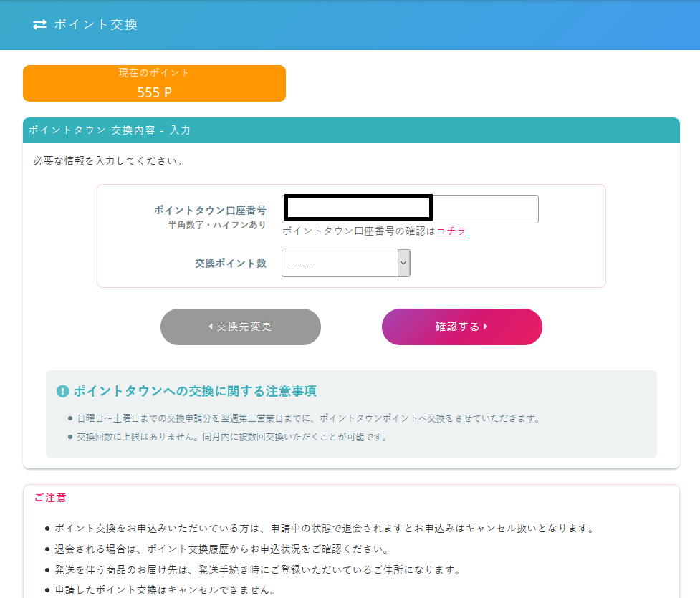Click the ご注意 warning heading
The width and height of the screenshot is (700, 598).
[x=50, y=498]
